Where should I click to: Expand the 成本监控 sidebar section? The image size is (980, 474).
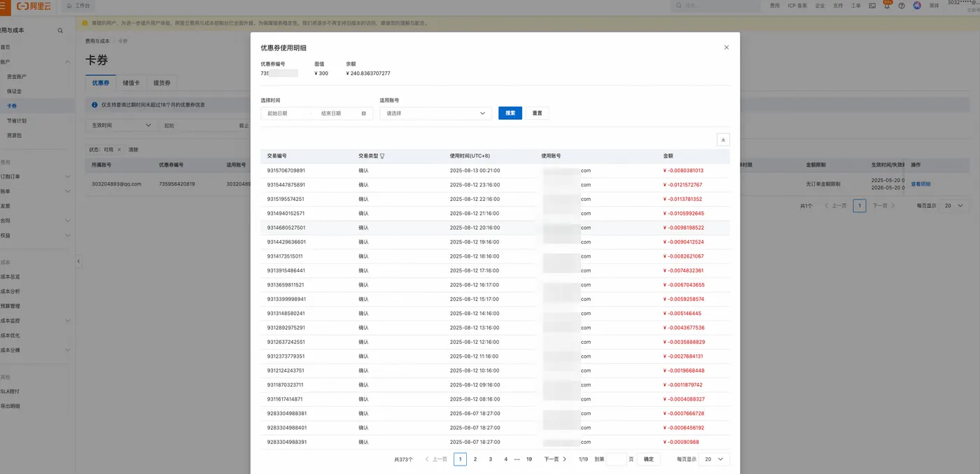pos(67,321)
